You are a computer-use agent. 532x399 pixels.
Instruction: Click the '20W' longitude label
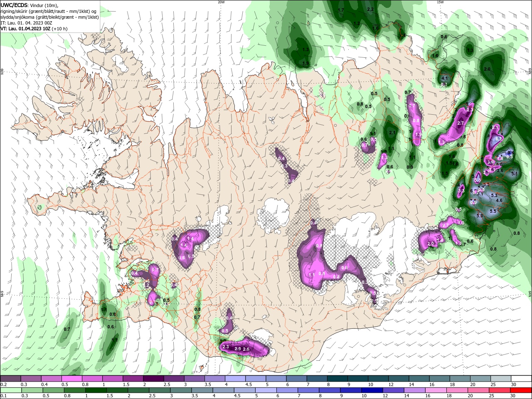point(222,2)
